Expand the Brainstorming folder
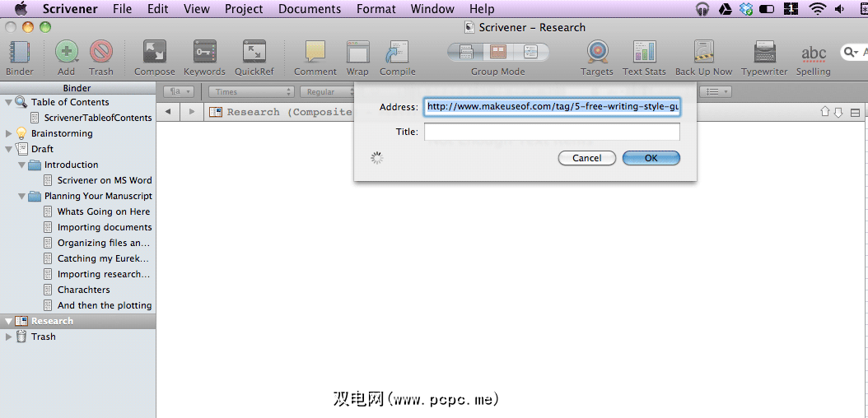The height and width of the screenshot is (418, 868). coord(7,133)
